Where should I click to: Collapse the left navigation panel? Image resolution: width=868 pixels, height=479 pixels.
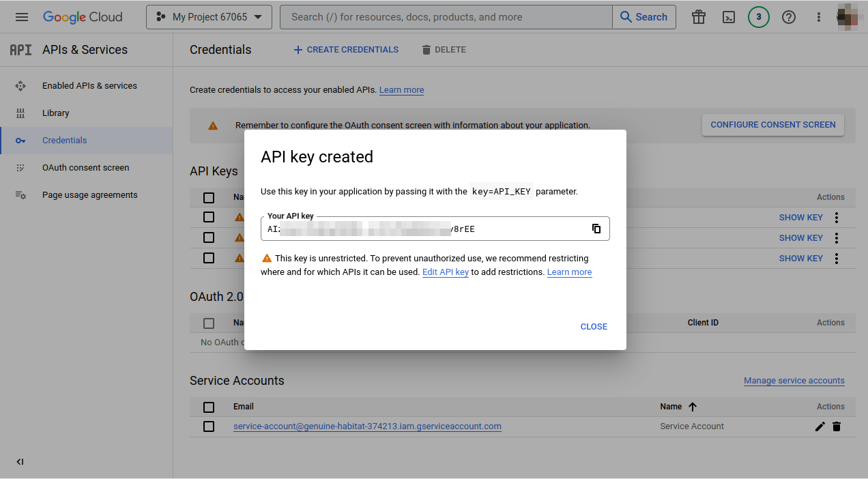(20, 462)
